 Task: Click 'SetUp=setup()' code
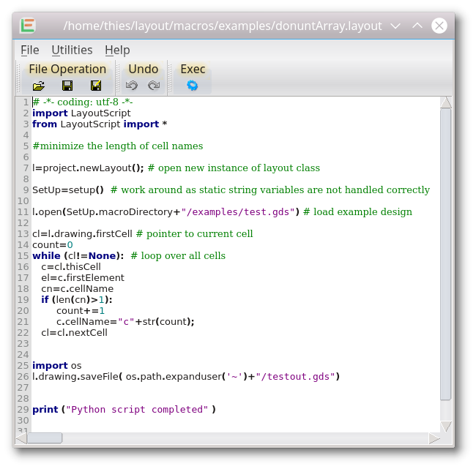pyautogui.click(x=68, y=190)
